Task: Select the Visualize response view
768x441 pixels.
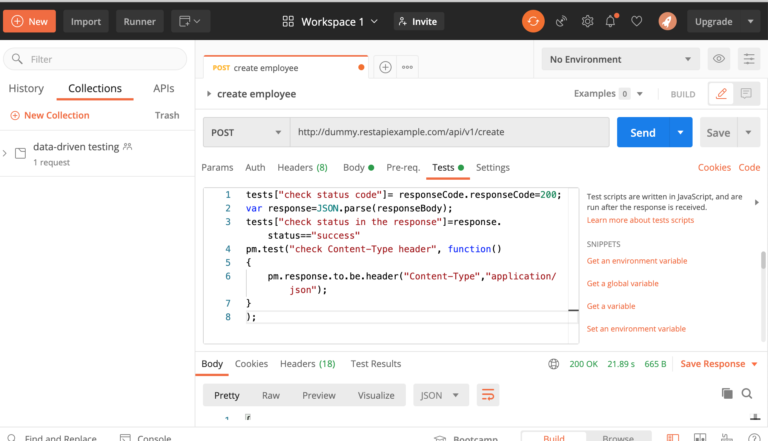Action: [x=376, y=395]
